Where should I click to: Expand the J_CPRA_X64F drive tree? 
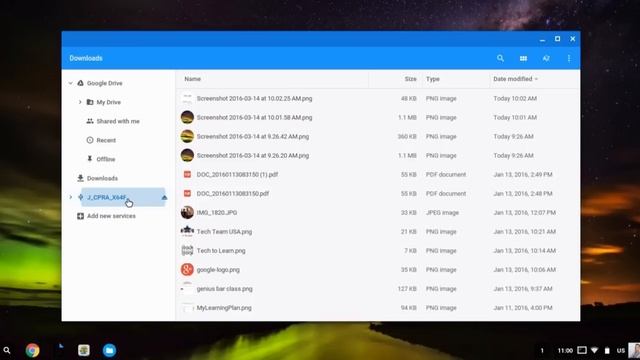(70, 197)
